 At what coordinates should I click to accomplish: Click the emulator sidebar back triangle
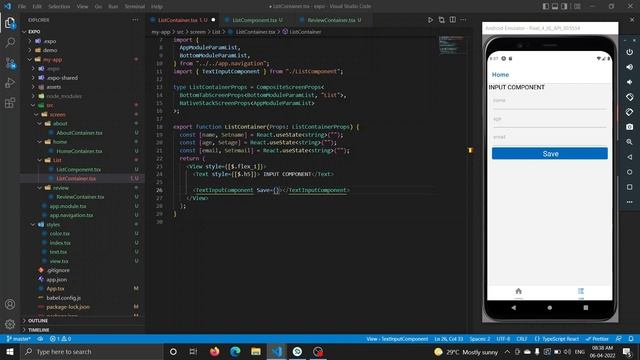(x=629, y=157)
